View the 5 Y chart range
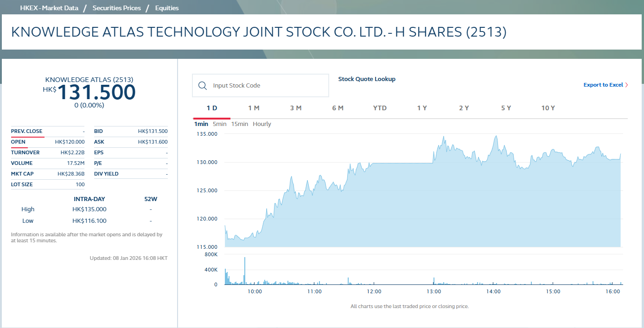Viewport: 644px width, 328px height. pyautogui.click(x=506, y=108)
